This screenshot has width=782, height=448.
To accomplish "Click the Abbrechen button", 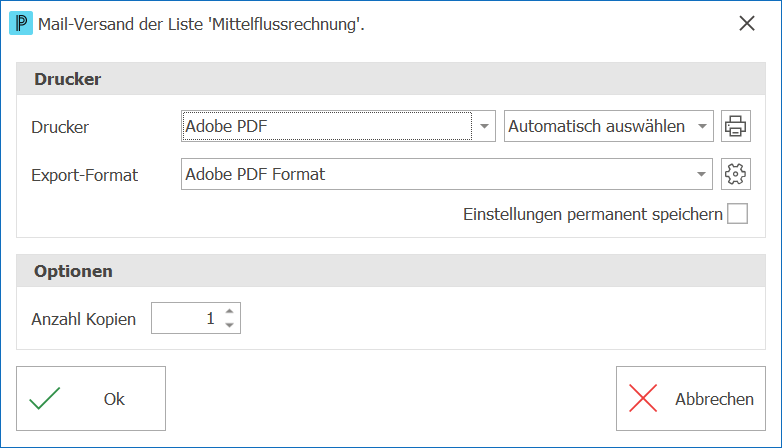I will (691, 399).
